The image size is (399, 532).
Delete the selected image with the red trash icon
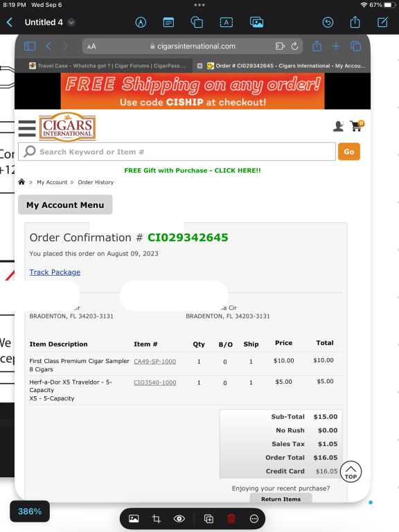coord(231,518)
